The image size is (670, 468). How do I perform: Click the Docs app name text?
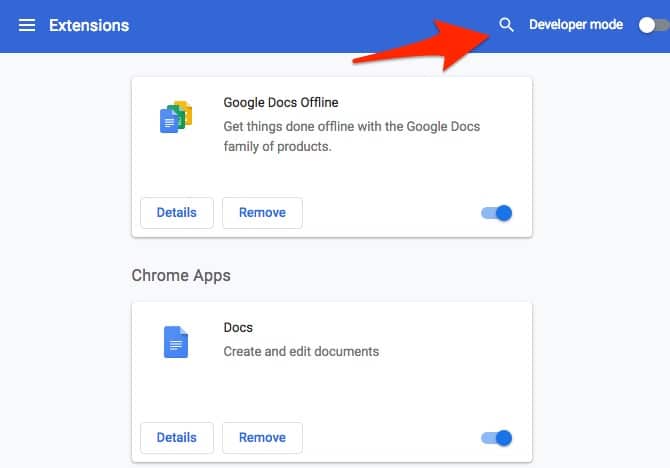238,327
